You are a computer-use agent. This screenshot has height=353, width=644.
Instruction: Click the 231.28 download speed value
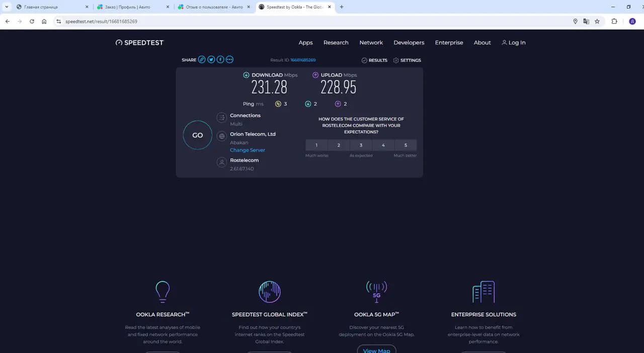click(x=269, y=87)
